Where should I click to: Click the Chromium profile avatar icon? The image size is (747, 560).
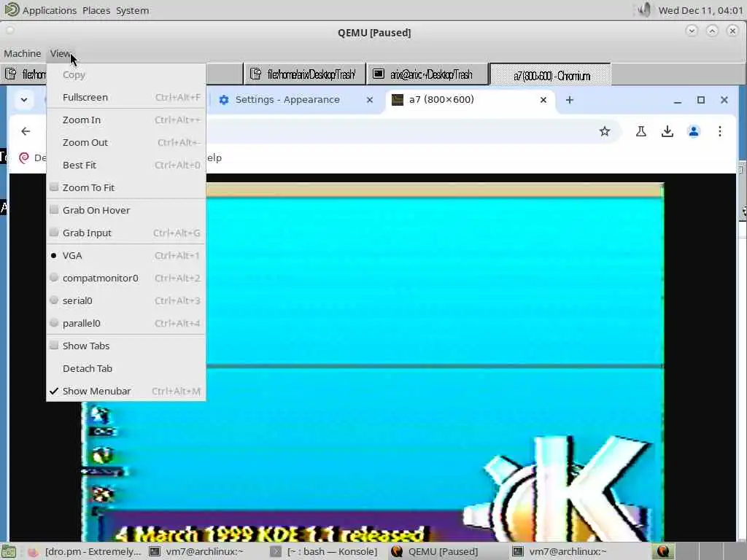pyautogui.click(x=694, y=131)
